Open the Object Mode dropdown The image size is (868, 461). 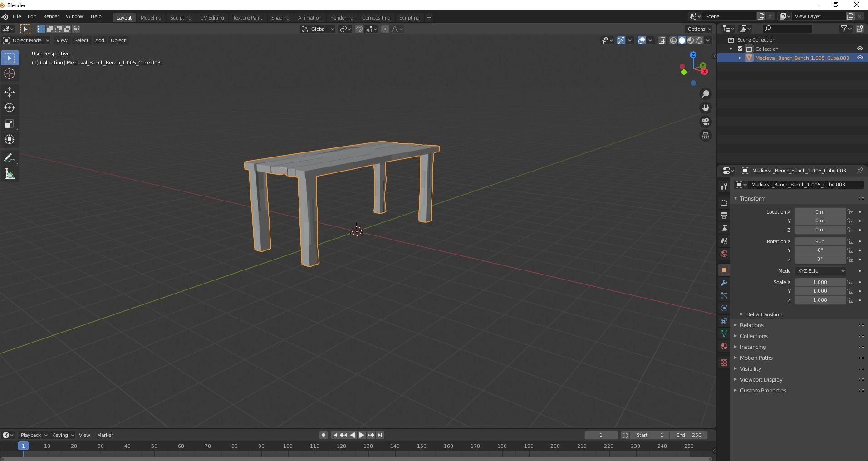click(x=26, y=40)
